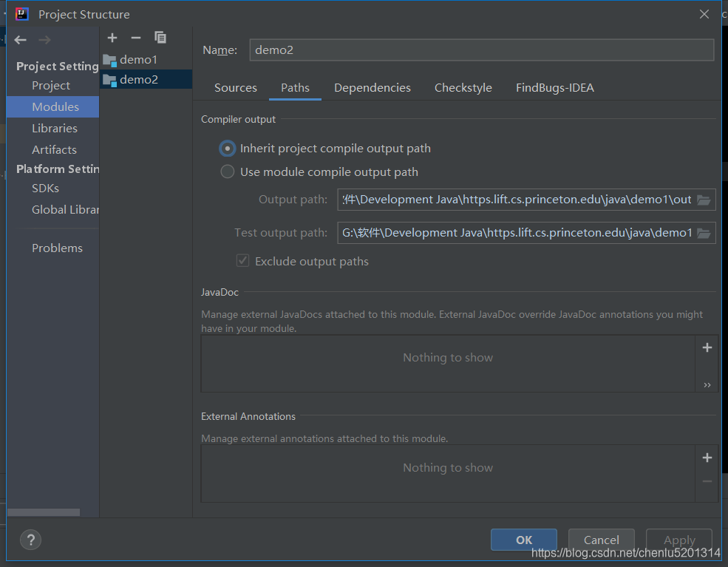
Task: Click the Cancel button
Action: pos(602,540)
